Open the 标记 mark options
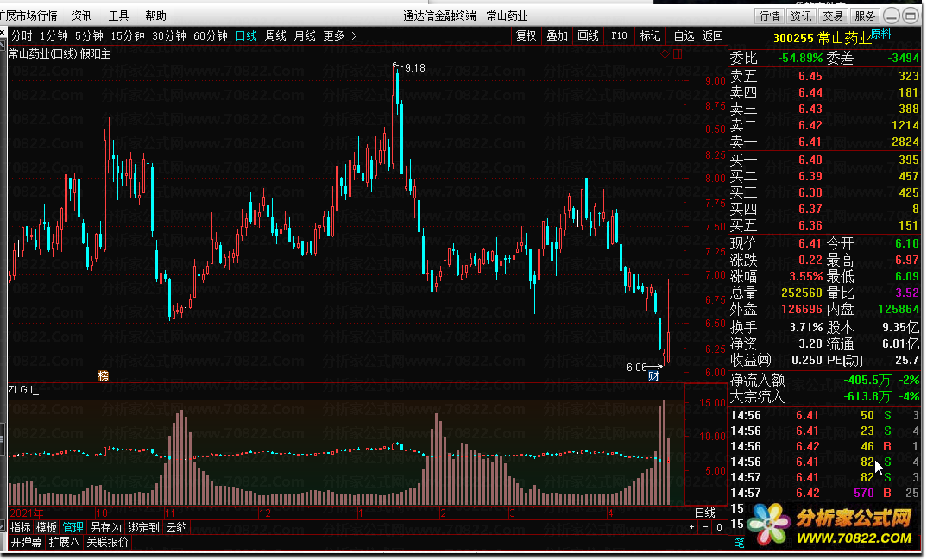The height and width of the screenshot is (560, 927). pos(650,36)
